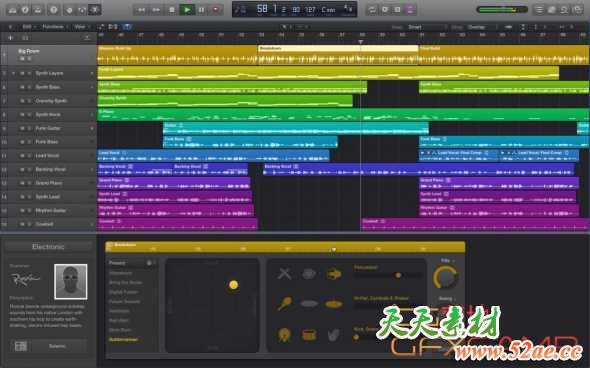590x368 pixels.
Task: Toggle the Flex button in the tracks menu bar
Action: point(113,27)
